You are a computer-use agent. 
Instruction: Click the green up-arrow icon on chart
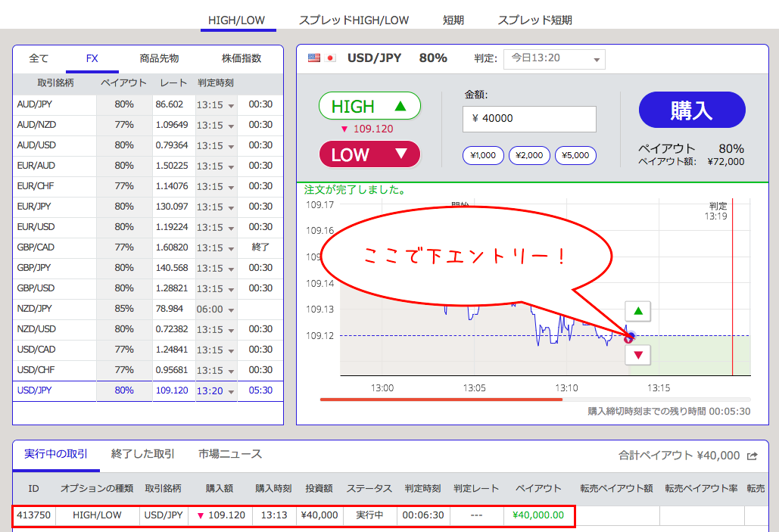[637, 311]
